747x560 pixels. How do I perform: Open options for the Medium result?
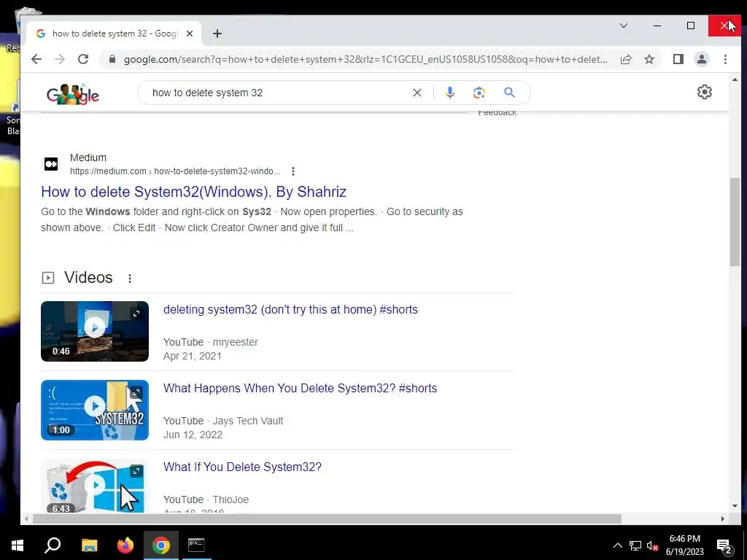click(293, 171)
